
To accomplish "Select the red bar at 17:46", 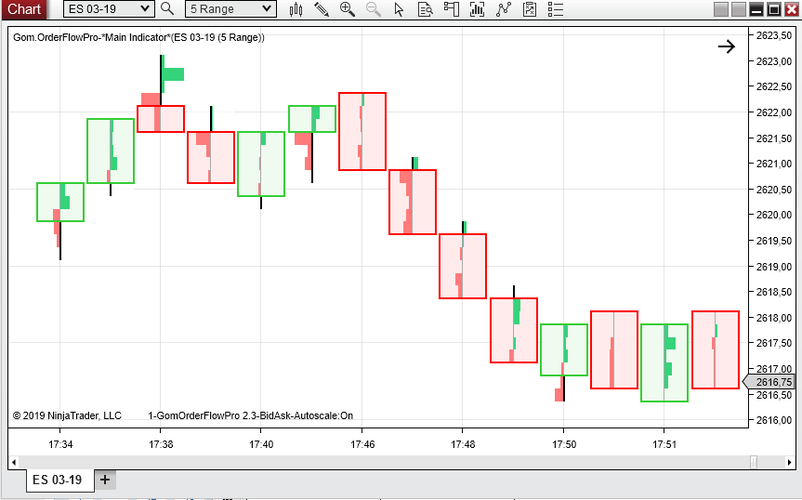I will 362,131.
